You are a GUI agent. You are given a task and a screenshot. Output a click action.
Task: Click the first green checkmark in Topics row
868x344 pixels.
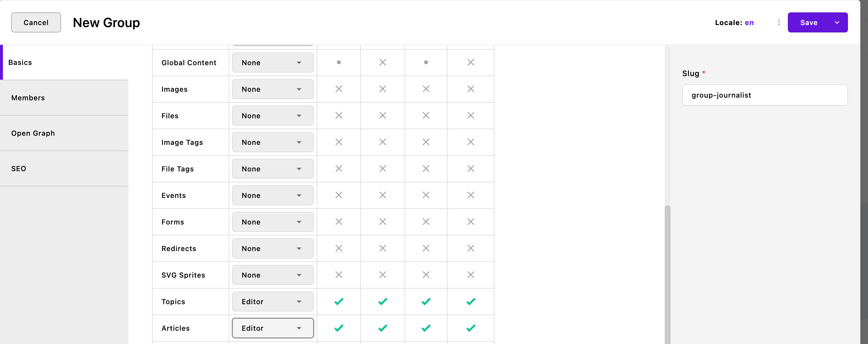(339, 302)
